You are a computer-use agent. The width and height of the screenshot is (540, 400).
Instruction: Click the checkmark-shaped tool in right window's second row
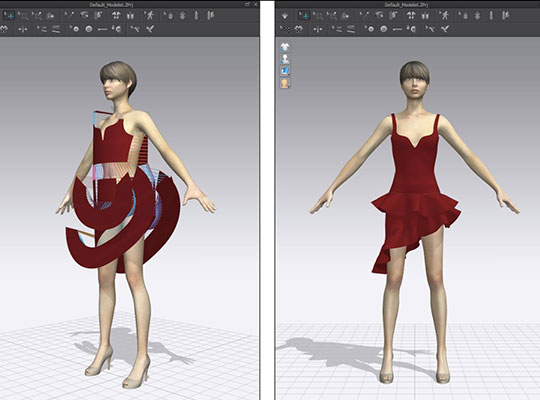(x=445, y=29)
